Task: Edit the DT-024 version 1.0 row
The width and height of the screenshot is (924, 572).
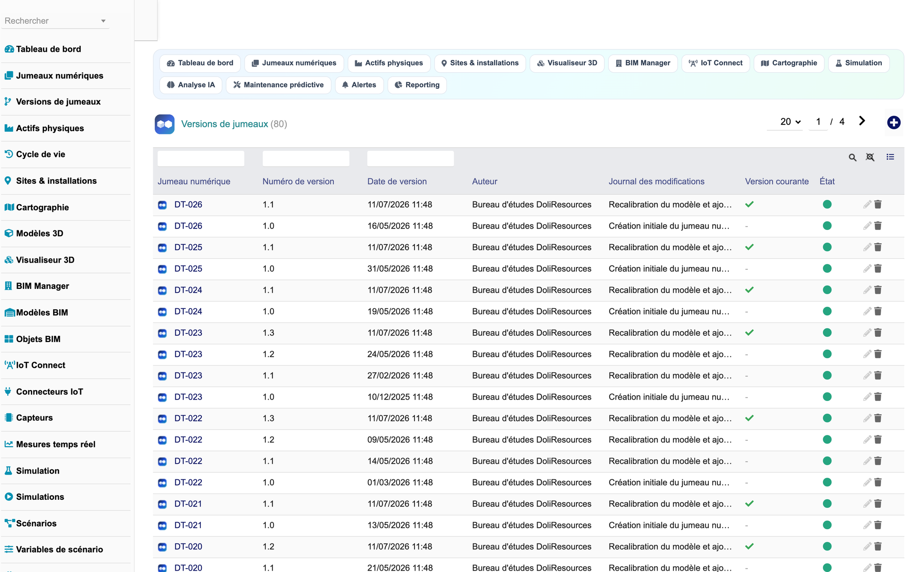Action: (x=867, y=311)
